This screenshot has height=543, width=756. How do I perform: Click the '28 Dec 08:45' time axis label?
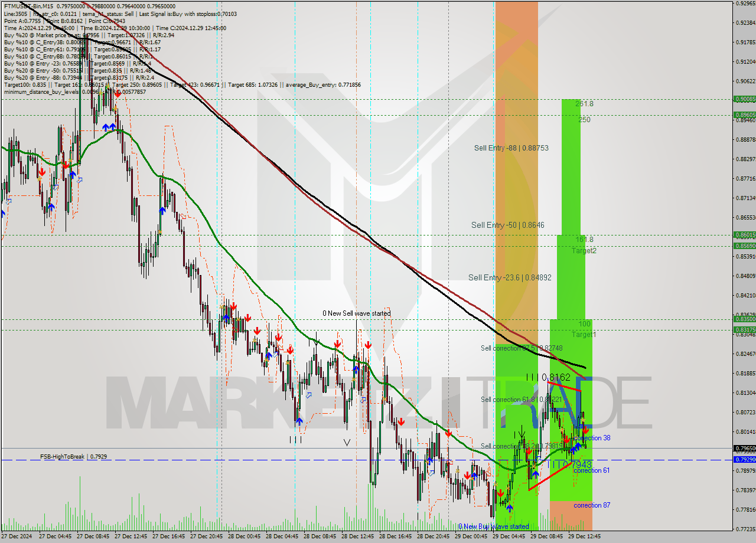pyautogui.click(x=320, y=537)
